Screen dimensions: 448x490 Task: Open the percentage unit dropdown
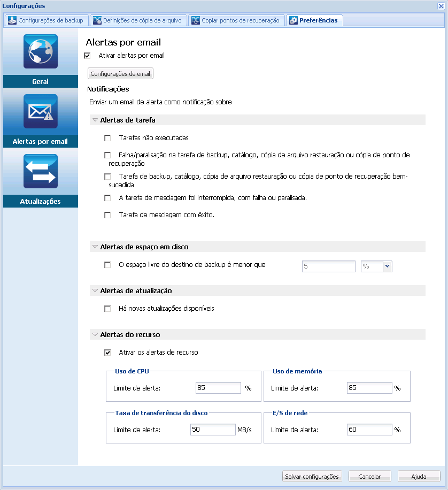[387, 266]
